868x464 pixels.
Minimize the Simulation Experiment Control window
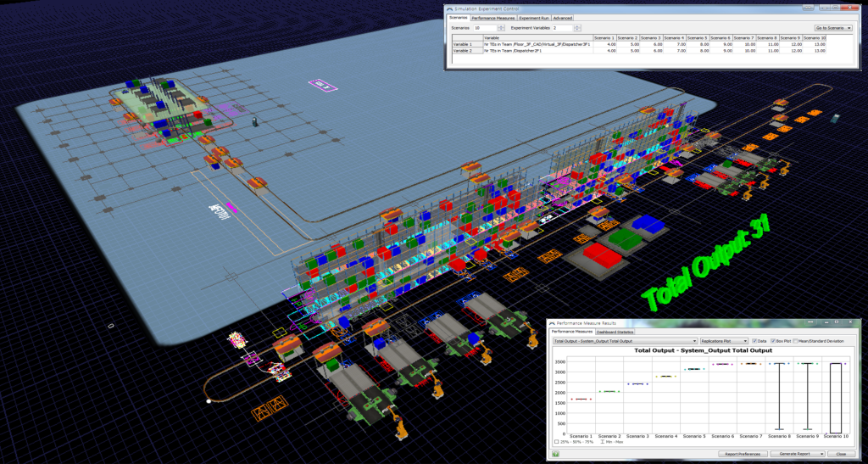click(825, 8)
